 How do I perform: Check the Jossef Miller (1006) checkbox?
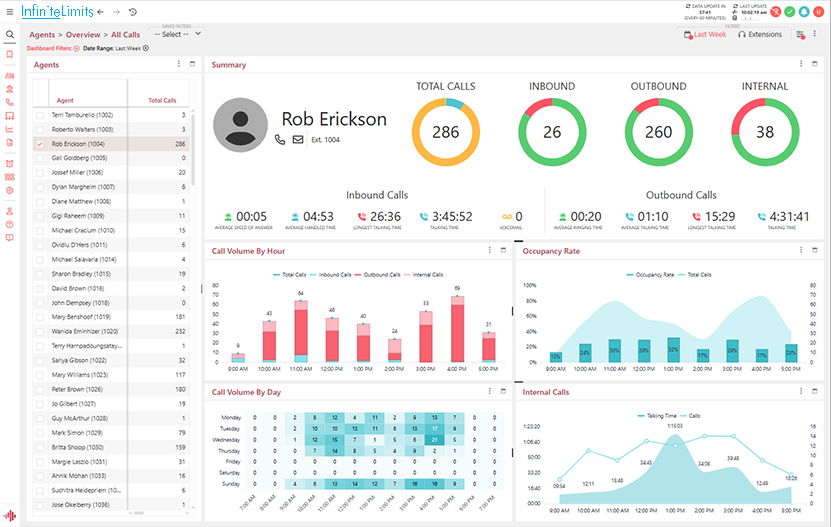tap(40, 173)
